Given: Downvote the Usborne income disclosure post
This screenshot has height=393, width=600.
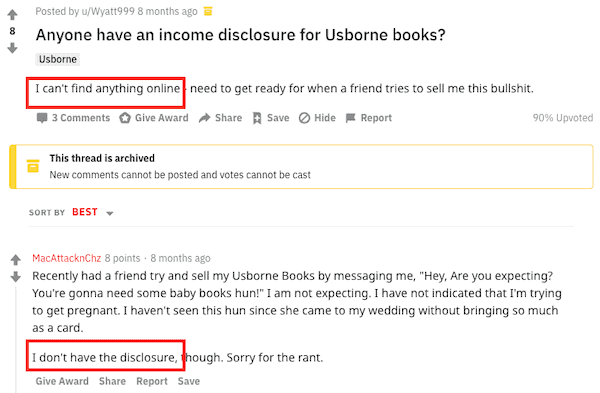Looking at the screenshot, I should tap(12, 48).
